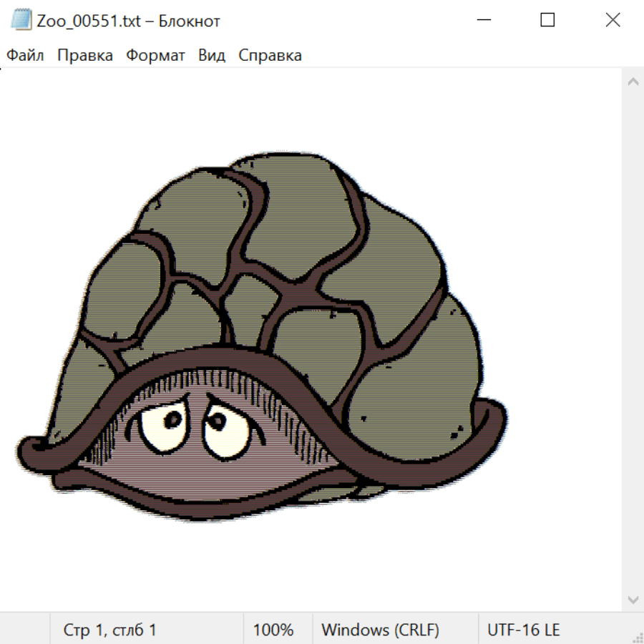This screenshot has width=644, height=644.
Task: Click the scroll down arrow
Action: pyautogui.click(x=633, y=599)
